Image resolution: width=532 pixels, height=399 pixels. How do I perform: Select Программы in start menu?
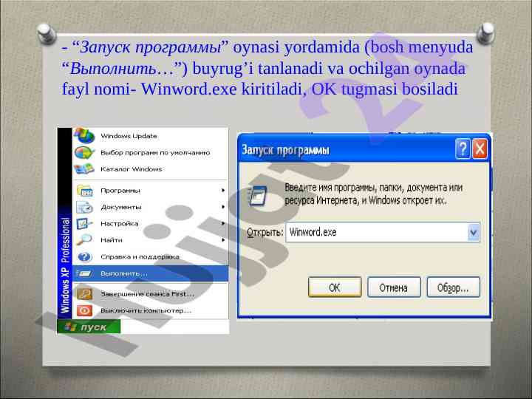(x=151, y=191)
